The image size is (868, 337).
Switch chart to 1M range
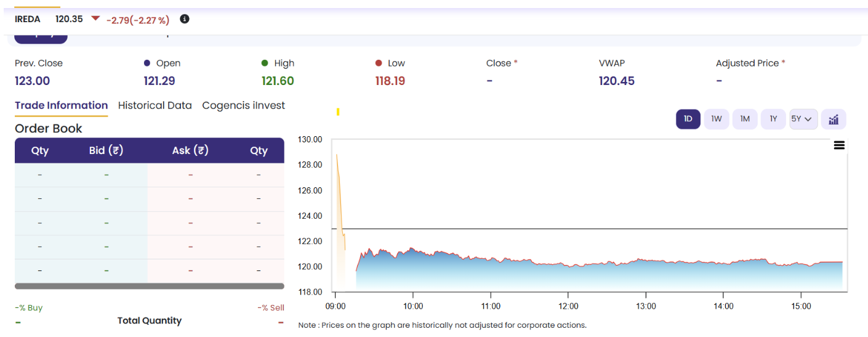tap(745, 119)
